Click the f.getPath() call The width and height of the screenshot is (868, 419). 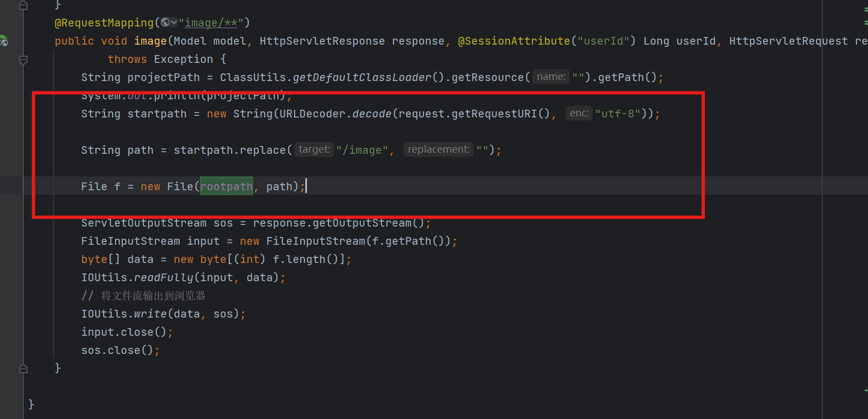coord(408,241)
